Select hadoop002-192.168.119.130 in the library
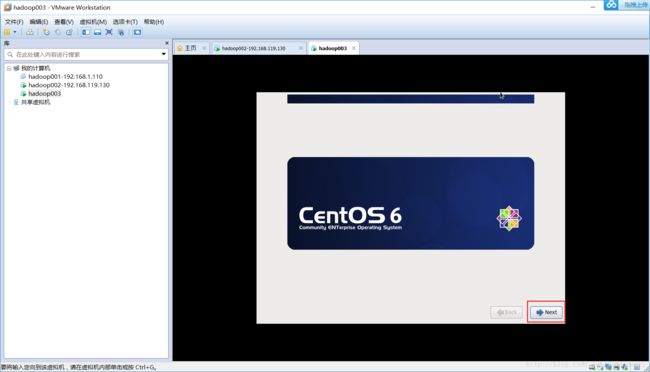650x372 pixels. 69,85
